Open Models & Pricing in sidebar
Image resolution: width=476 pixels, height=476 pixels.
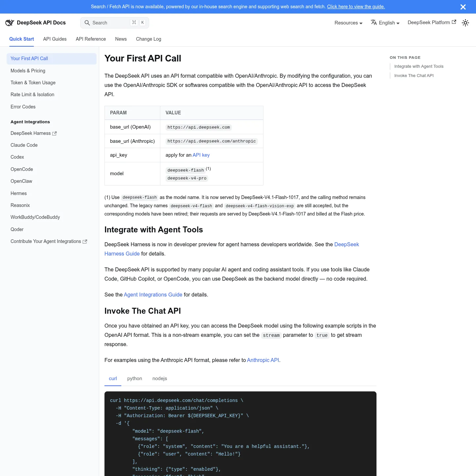coord(52,71)
